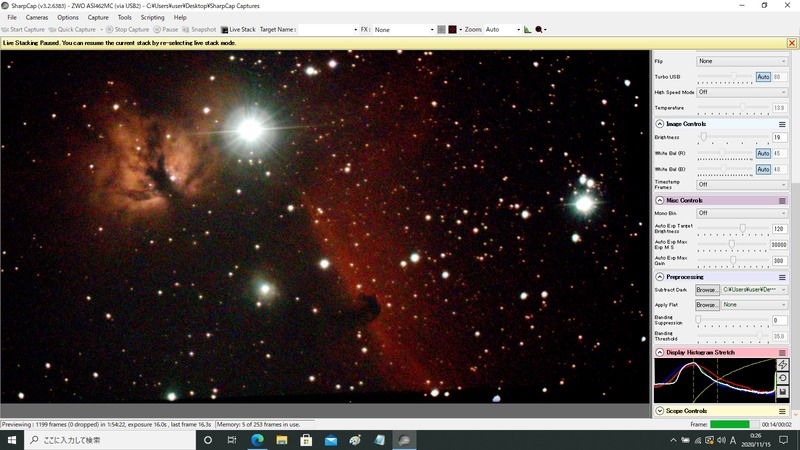The image size is (800, 450).
Task: Open the image histogram toolbar icon
Action: coord(528,30)
